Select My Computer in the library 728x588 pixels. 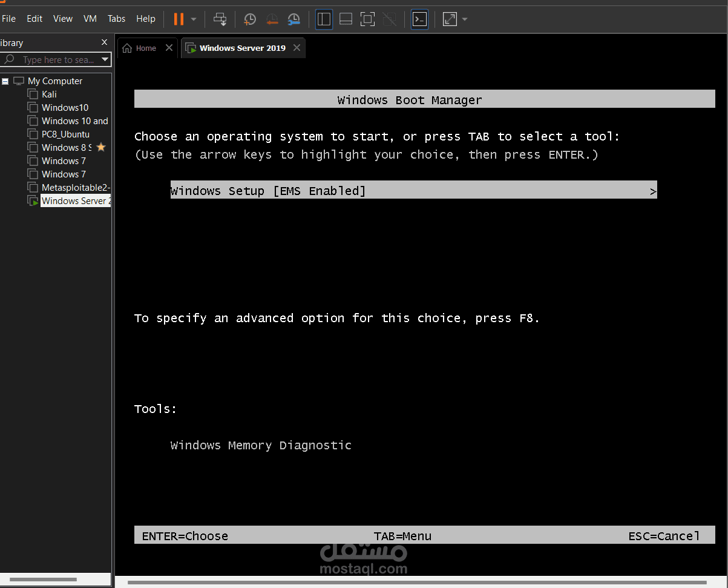[55, 81]
